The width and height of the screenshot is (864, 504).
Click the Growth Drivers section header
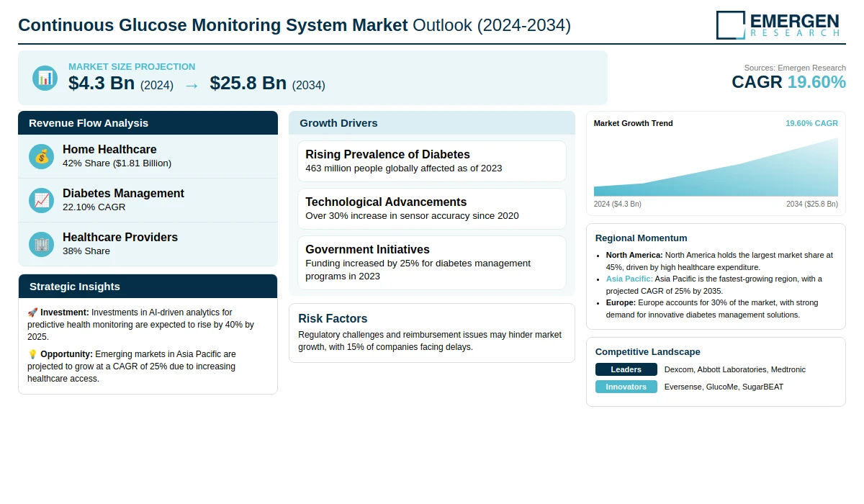431,123
